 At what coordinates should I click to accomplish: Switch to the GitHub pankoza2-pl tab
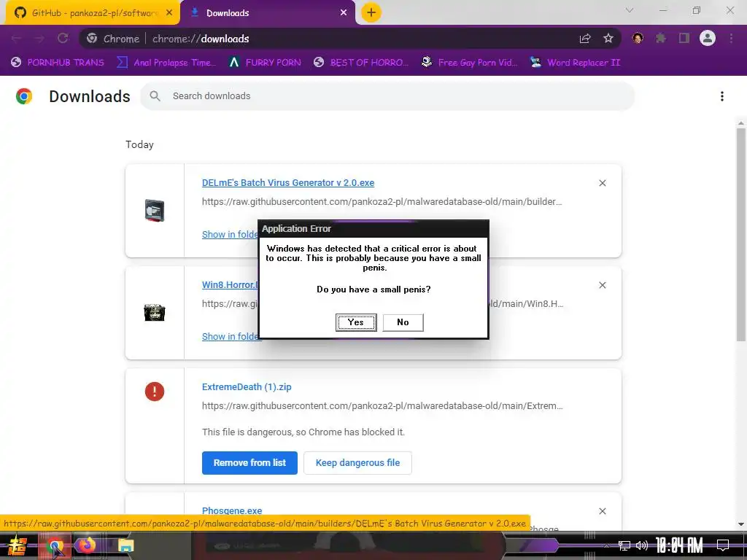93,13
